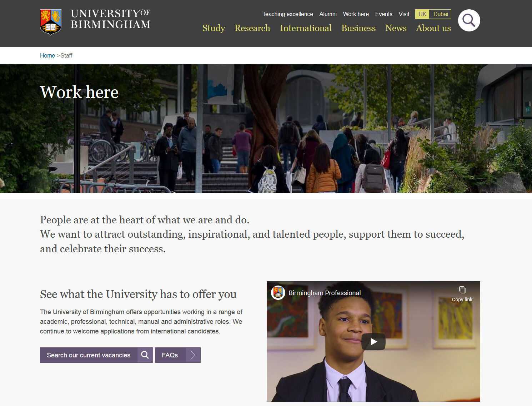The width and height of the screenshot is (532, 406).
Task: Follow the Home breadcrumb link
Action: click(x=47, y=55)
